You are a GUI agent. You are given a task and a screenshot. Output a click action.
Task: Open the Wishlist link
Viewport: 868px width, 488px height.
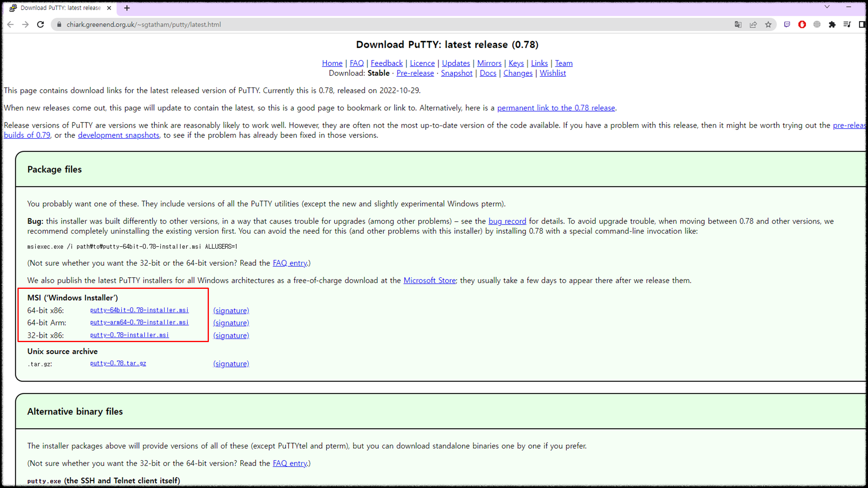coord(553,73)
